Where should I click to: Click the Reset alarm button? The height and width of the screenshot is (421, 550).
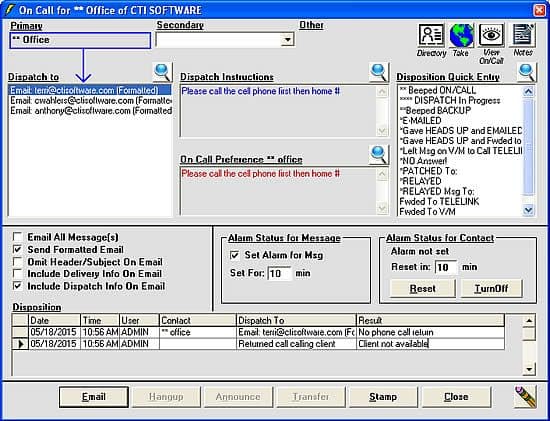pos(423,288)
